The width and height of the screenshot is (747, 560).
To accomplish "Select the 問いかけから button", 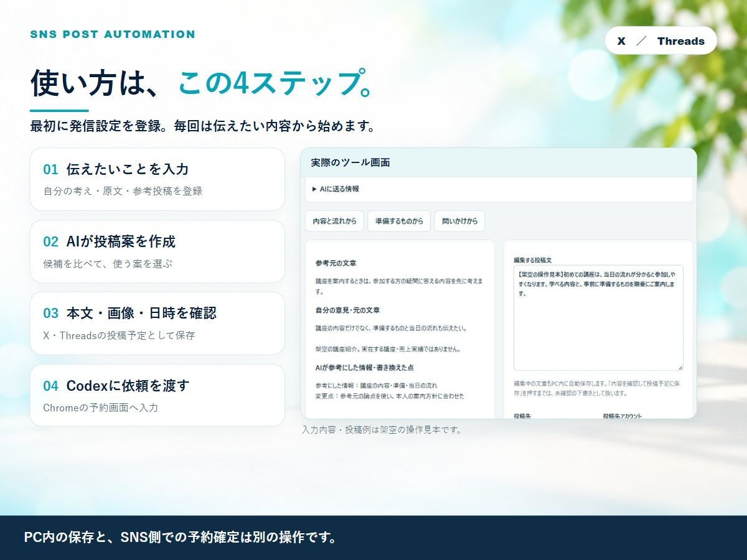I will pyautogui.click(x=459, y=221).
